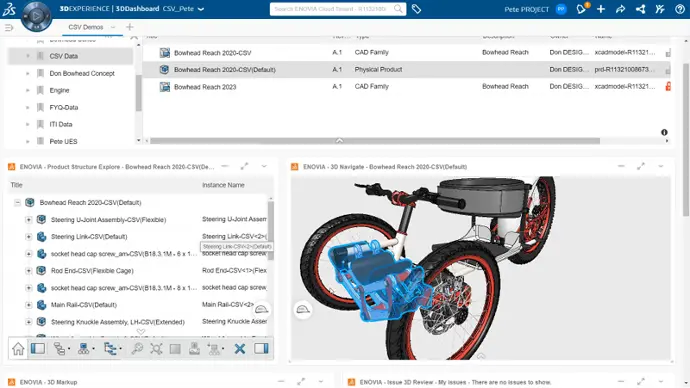Toggle the left side panel icon
Viewport: 690px width, 388px height.
pos(38,349)
